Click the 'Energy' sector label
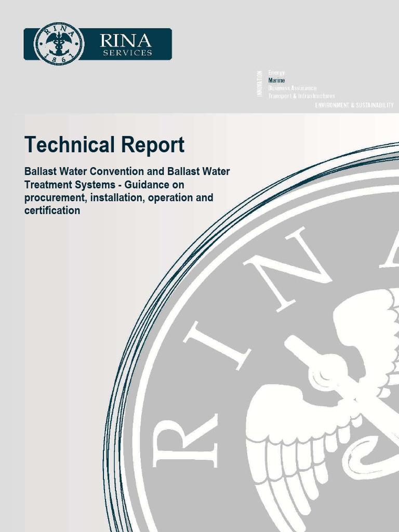Viewport: 399px width, 532px height. 276,73
